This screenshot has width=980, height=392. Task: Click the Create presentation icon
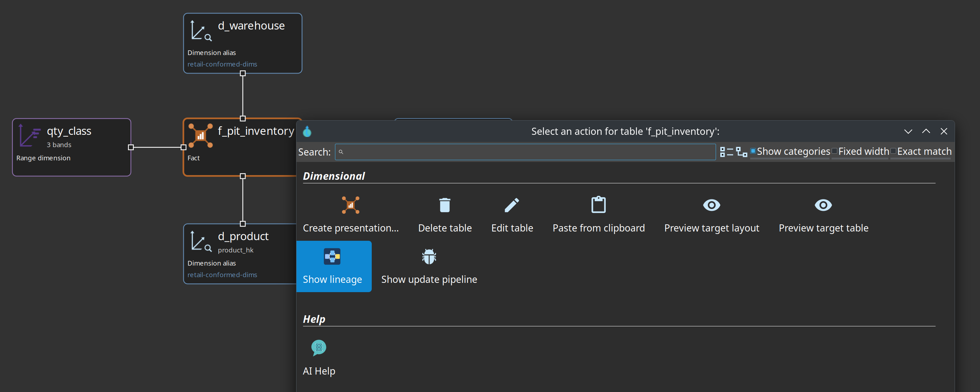tap(350, 205)
